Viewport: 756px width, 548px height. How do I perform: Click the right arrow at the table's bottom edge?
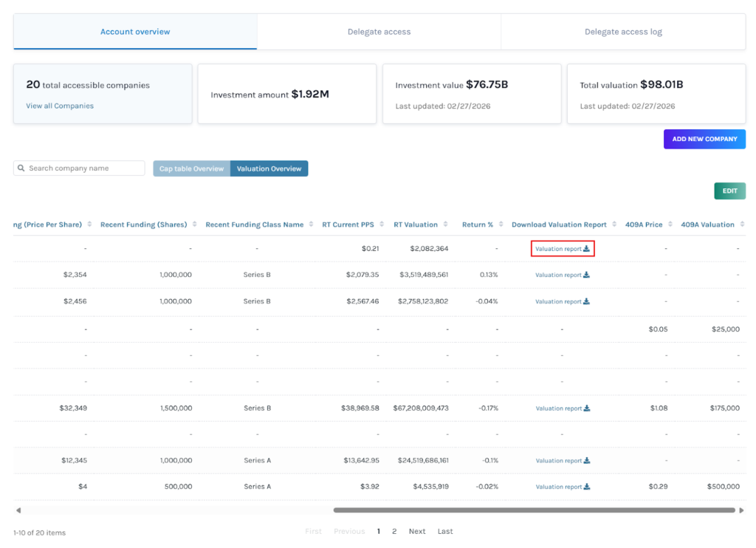pos(745,510)
